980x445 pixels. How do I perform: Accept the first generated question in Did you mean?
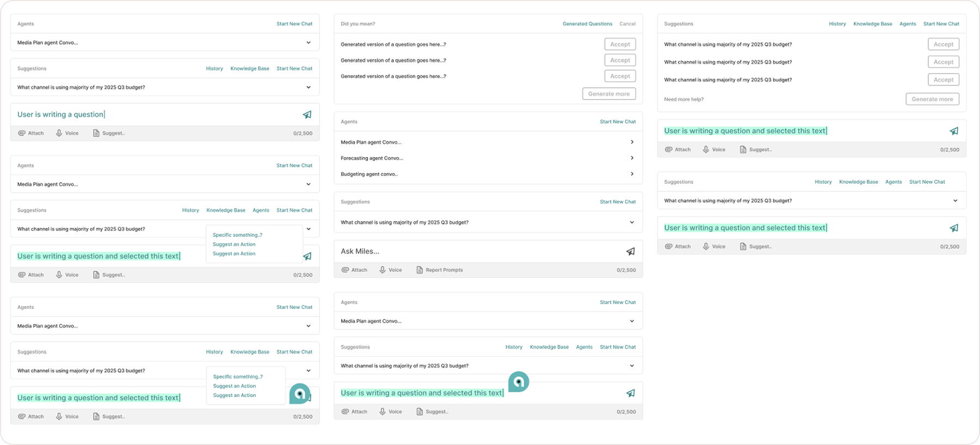point(620,44)
